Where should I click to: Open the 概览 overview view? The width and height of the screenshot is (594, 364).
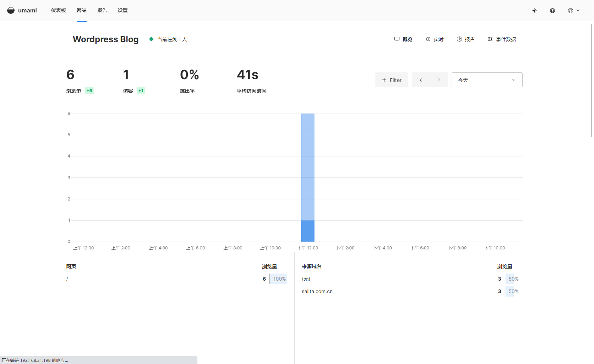403,39
